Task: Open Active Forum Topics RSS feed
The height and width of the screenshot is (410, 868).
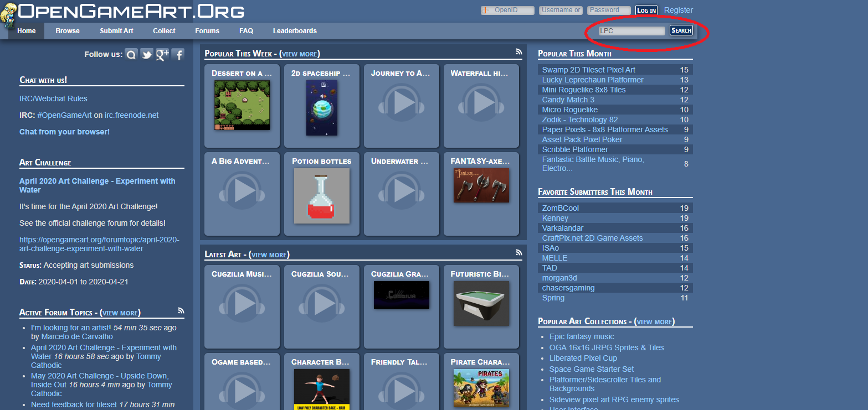Action: (x=181, y=310)
